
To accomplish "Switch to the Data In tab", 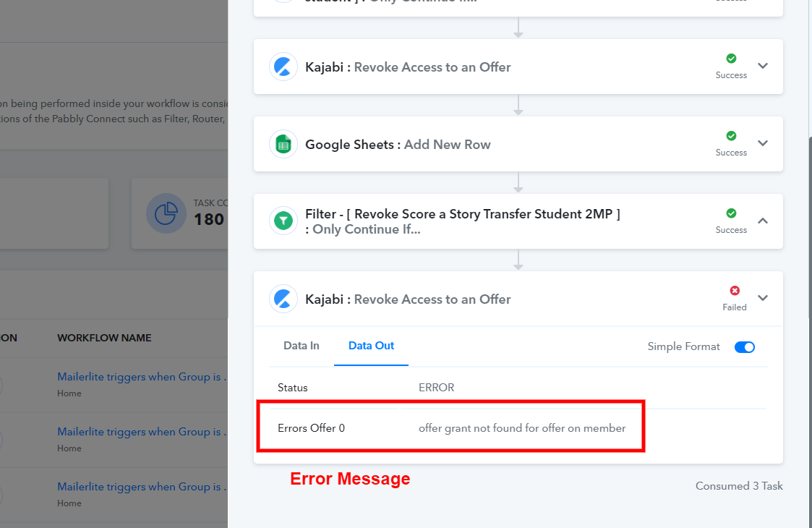I will tap(302, 346).
